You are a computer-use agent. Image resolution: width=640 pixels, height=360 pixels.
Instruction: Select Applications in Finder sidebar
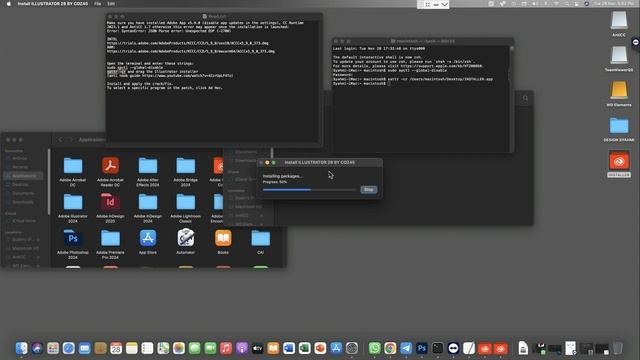click(23, 176)
